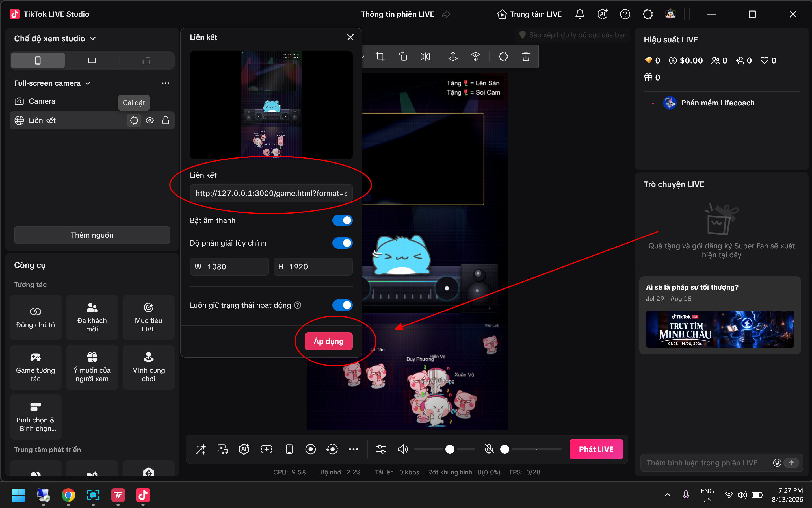The width and height of the screenshot is (812, 508).
Task: Lock the Liên kết source
Action: pyautogui.click(x=166, y=120)
